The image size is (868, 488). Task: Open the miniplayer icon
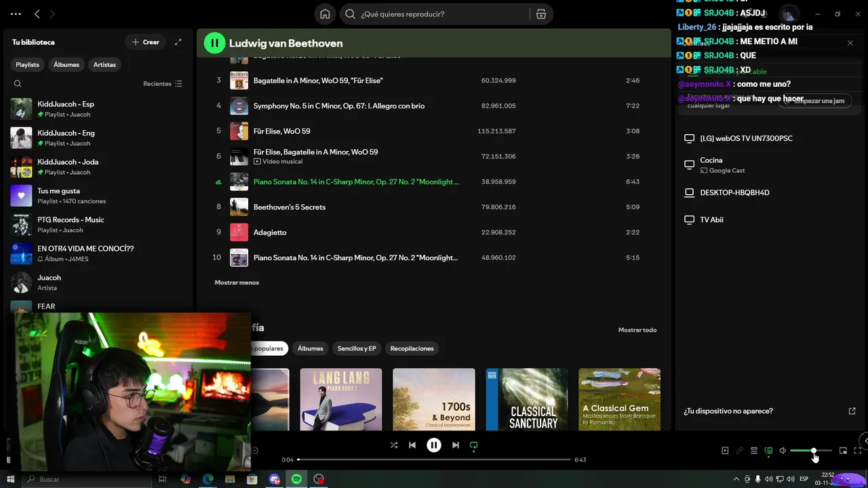click(843, 451)
